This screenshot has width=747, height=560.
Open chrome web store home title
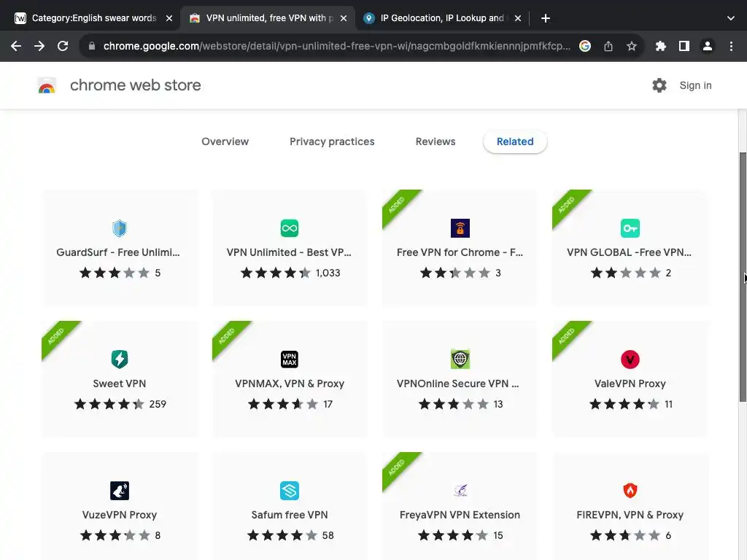135,85
